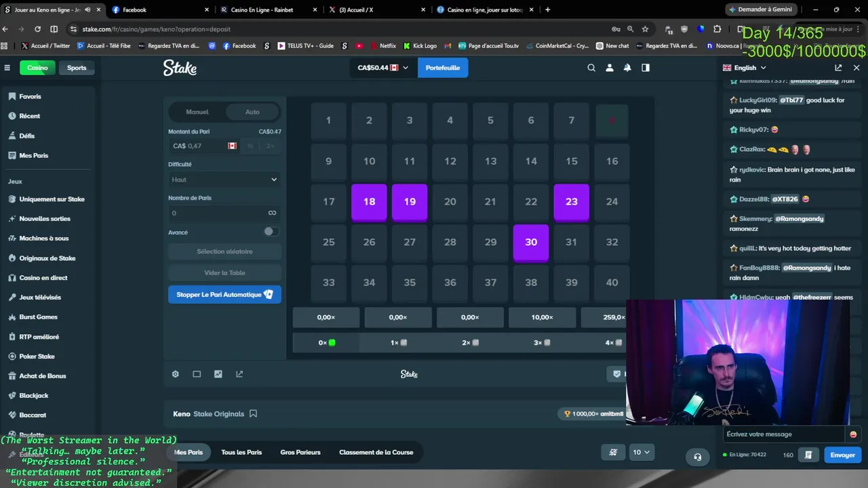Screen dimensions: 868x488
Task: Deselect Keno number 19
Action: [410, 201]
